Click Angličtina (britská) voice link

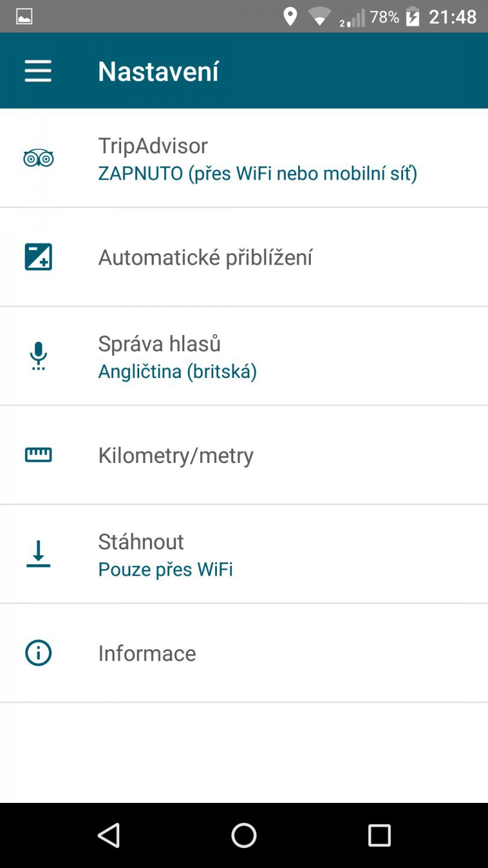(x=177, y=371)
